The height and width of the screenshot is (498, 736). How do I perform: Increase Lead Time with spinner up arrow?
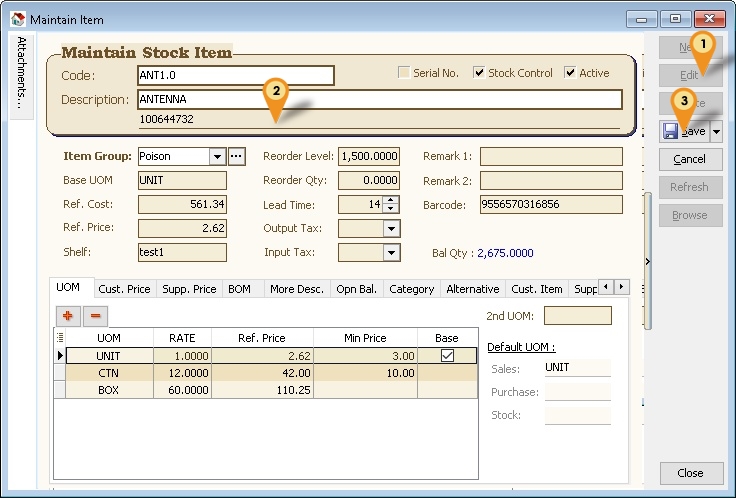(391, 200)
